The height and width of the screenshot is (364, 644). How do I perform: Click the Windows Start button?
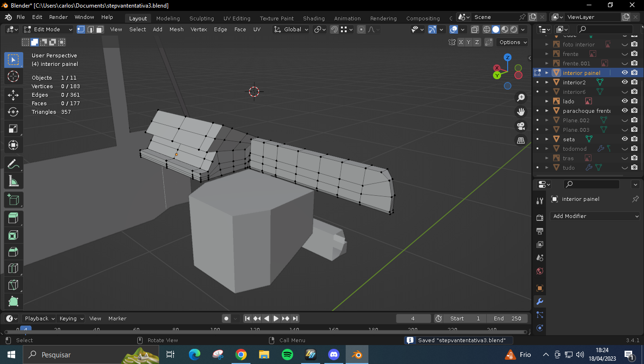(11, 355)
